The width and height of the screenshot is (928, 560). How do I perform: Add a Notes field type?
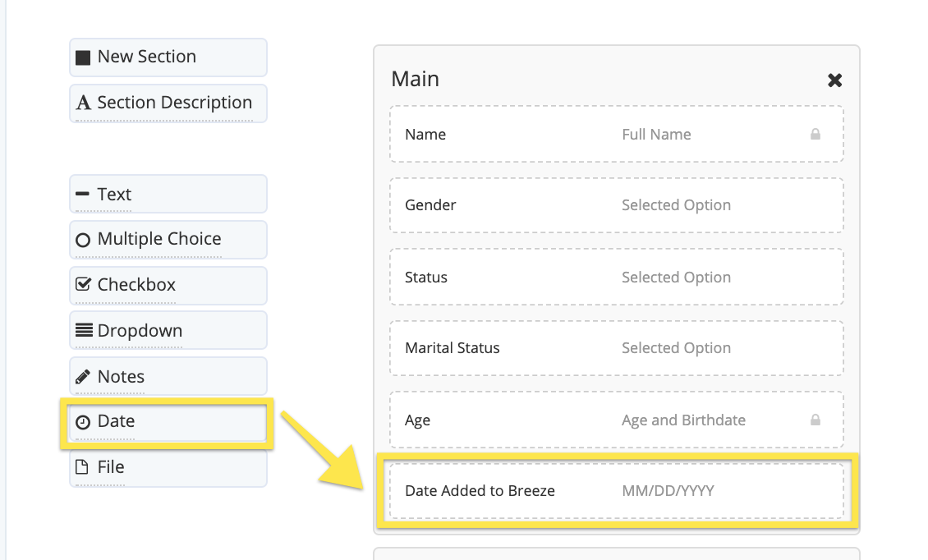(x=168, y=376)
